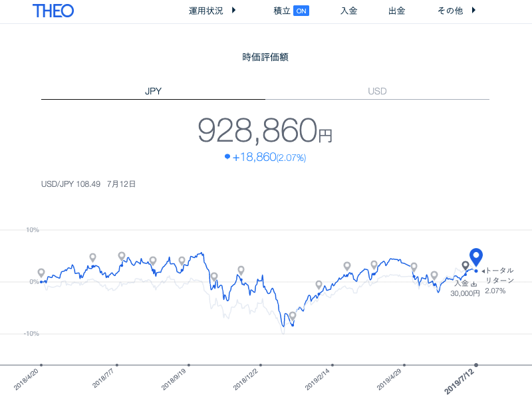Image resolution: width=532 pixels, height=409 pixels.
Task: Jump to 2018/12/2 on the timeline axis
Action: pyautogui.click(x=261, y=365)
